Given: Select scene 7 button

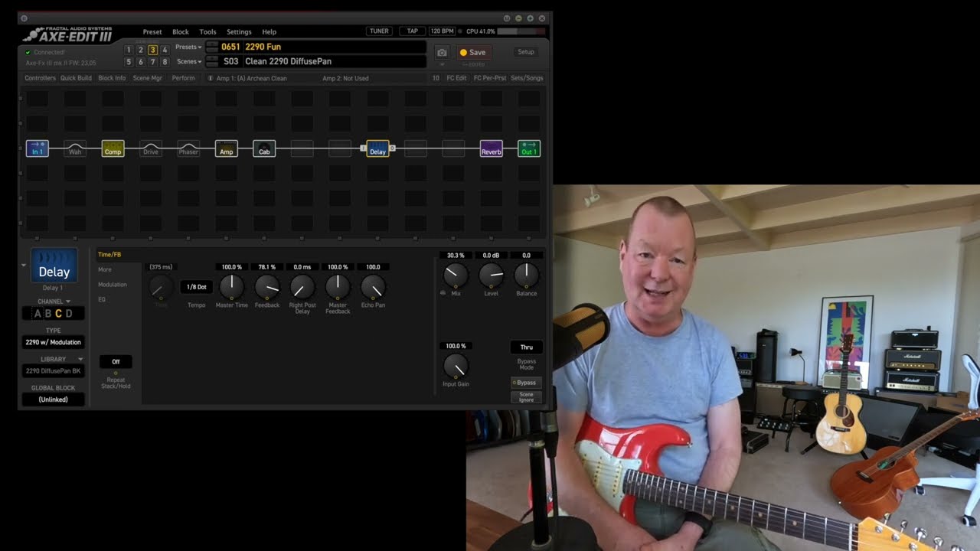Looking at the screenshot, I should coord(153,62).
